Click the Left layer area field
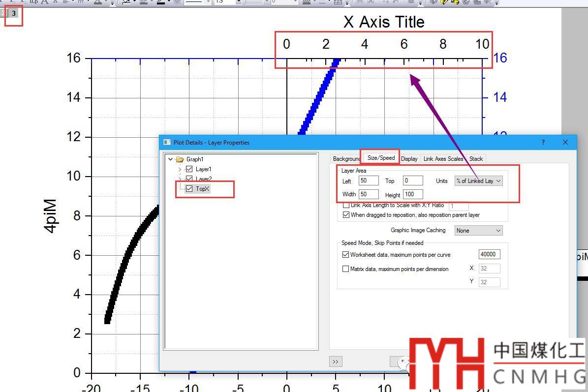 tap(368, 181)
